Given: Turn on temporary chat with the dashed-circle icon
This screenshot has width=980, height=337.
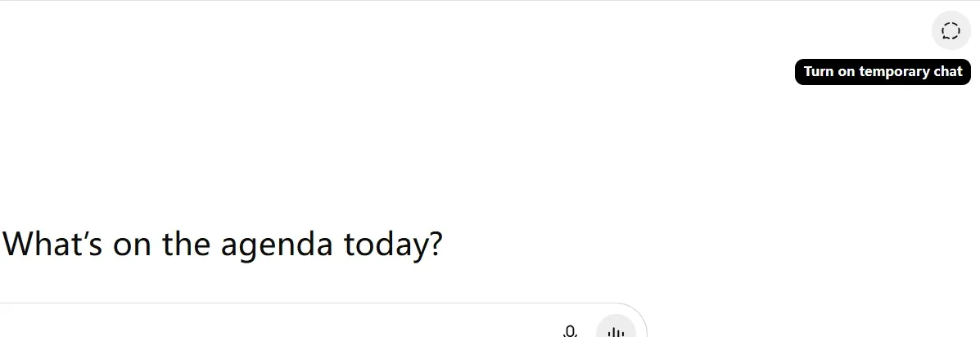Looking at the screenshot, I should 951,31.
